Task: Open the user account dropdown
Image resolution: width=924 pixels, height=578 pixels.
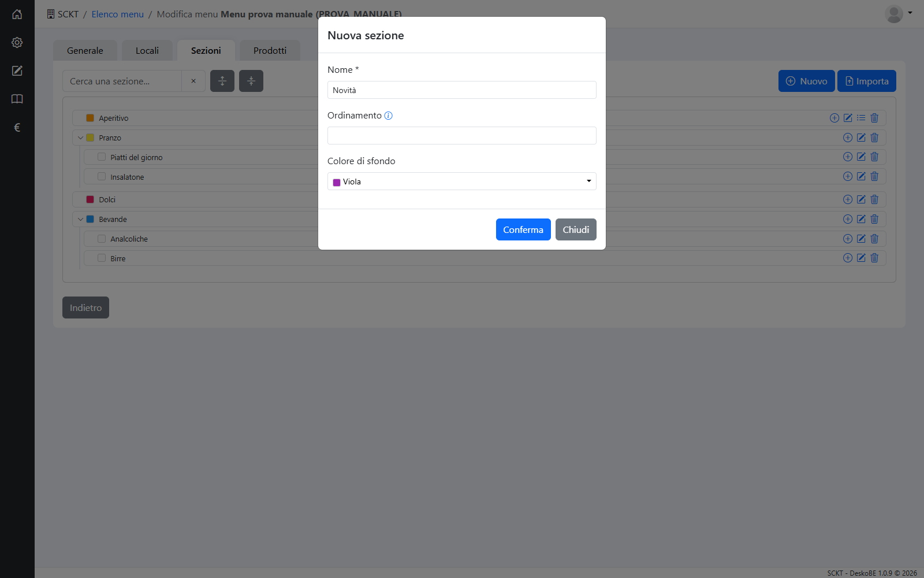Action: click(x=899, y=14)
